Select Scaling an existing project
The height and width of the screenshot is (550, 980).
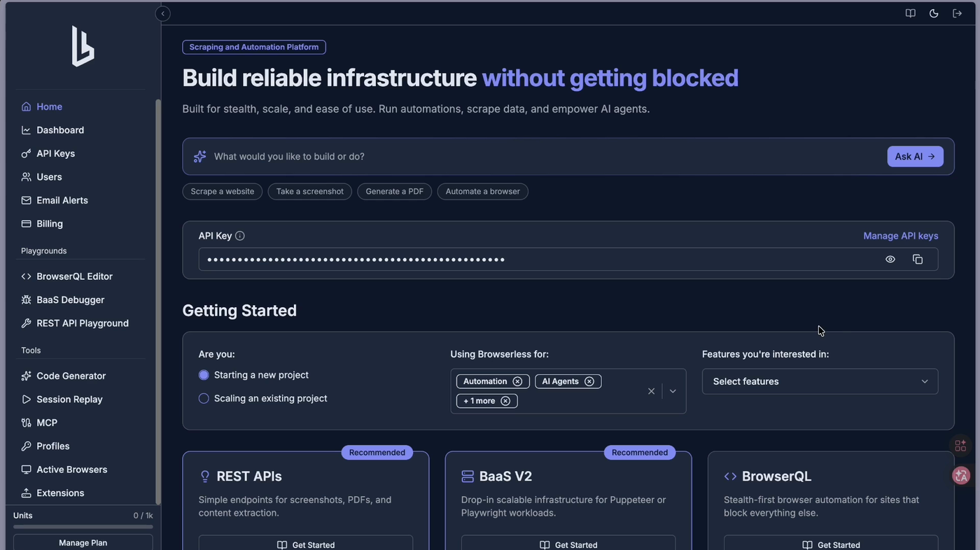(204, 398)
